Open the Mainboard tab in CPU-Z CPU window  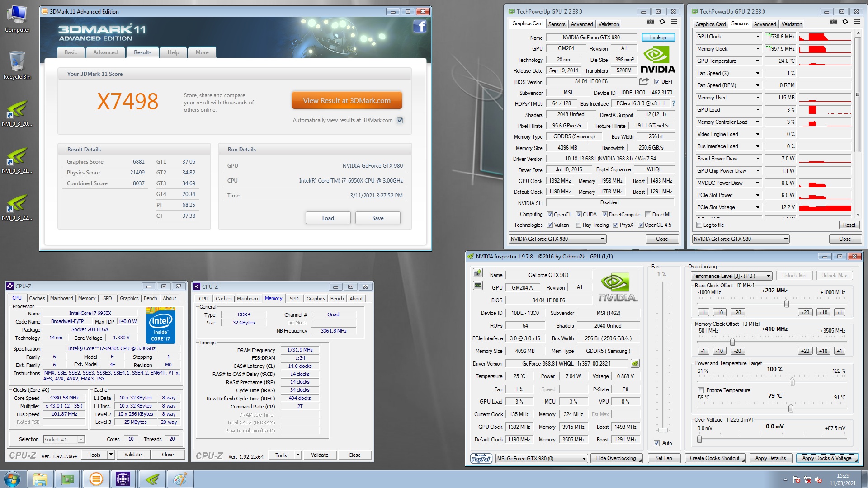click(x=61, y=298)
